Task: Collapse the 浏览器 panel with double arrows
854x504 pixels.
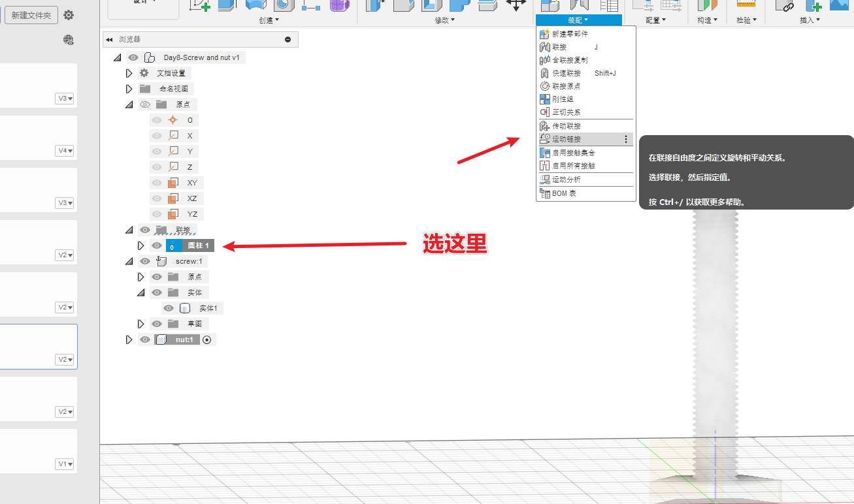Action: tap(109, 40)
